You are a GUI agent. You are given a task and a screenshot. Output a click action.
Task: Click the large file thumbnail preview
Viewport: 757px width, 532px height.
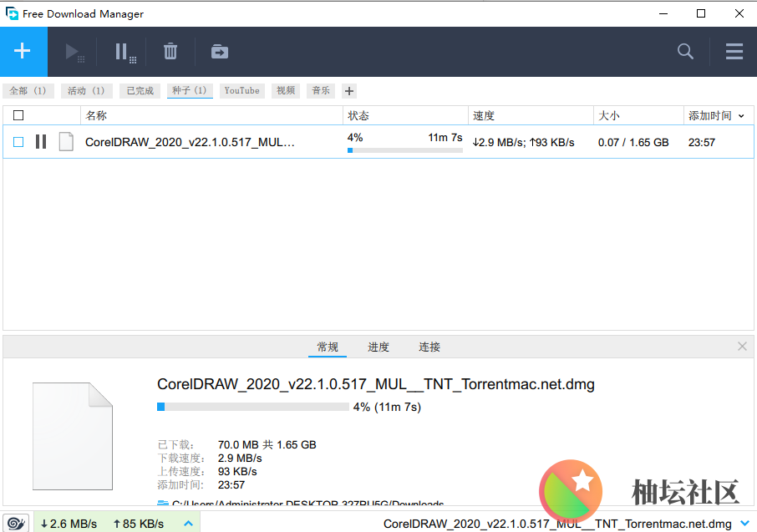(73, 436)
